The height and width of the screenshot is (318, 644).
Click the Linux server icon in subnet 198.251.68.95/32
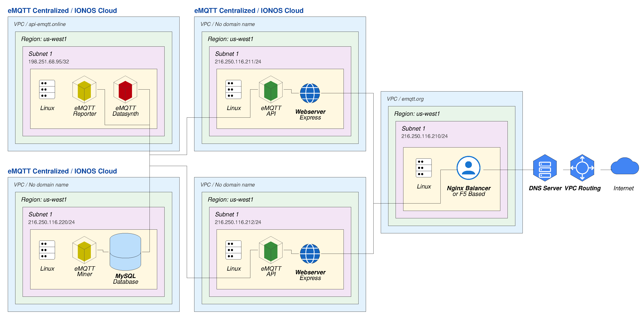(47, 89)
